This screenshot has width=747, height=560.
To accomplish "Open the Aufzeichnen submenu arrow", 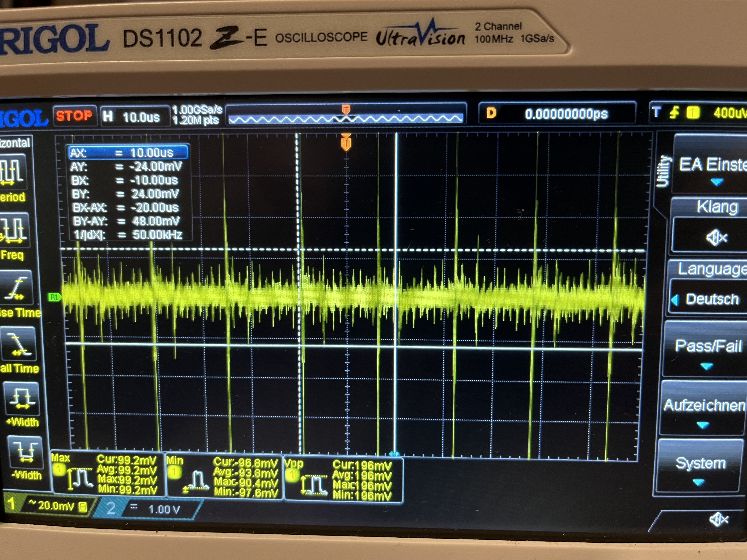I will click(x=703, y=425).
